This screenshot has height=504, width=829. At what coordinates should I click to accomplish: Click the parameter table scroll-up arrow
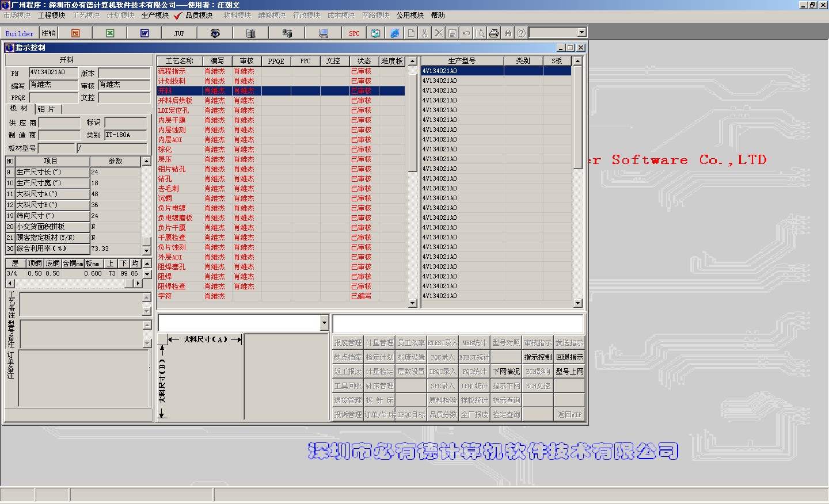(146, 161)
